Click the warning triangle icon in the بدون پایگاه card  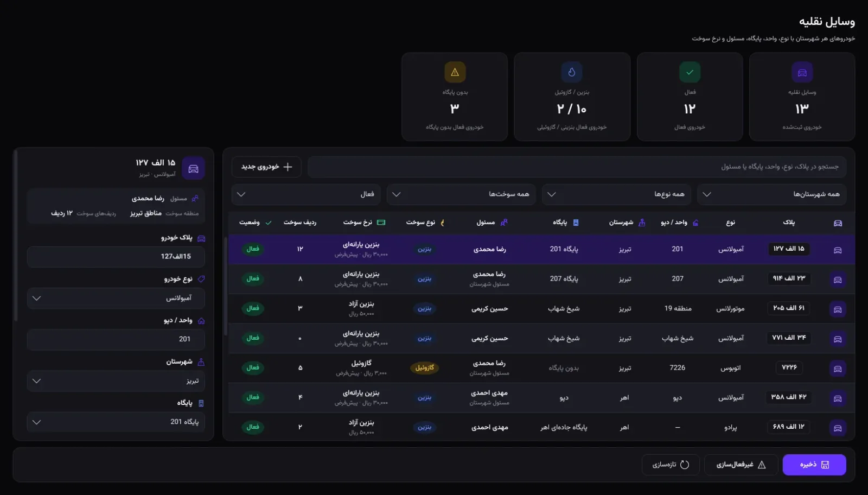click(455, 72)
